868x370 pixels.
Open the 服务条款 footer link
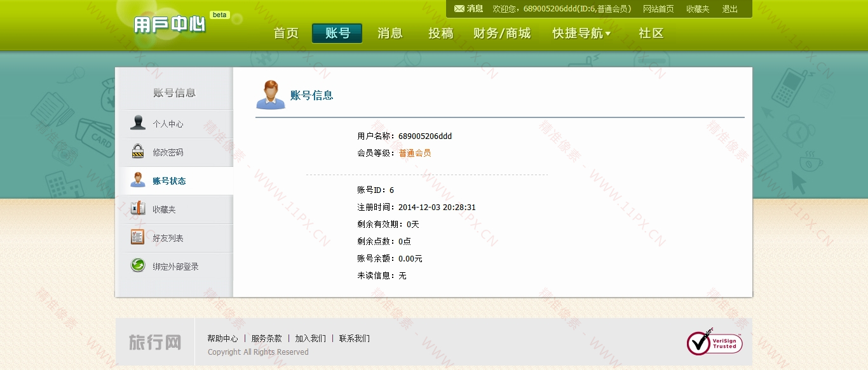tap(266, 338)
